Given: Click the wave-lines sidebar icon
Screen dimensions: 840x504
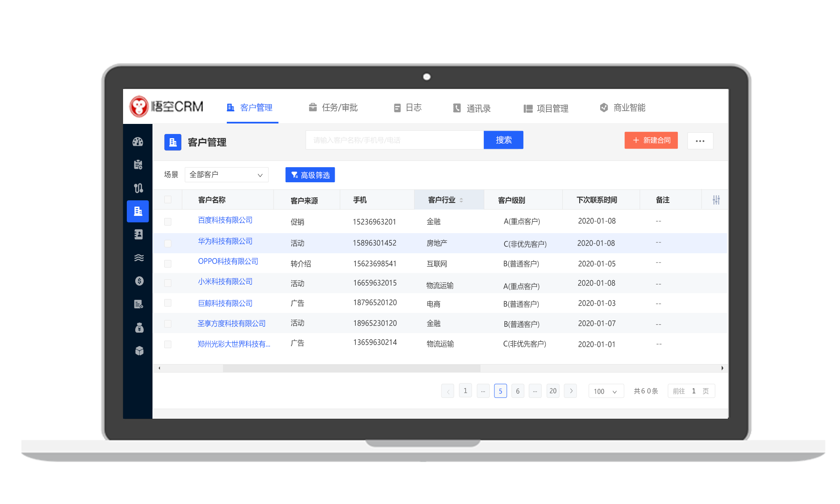Looking at the screenshot, I should (139, 257).
